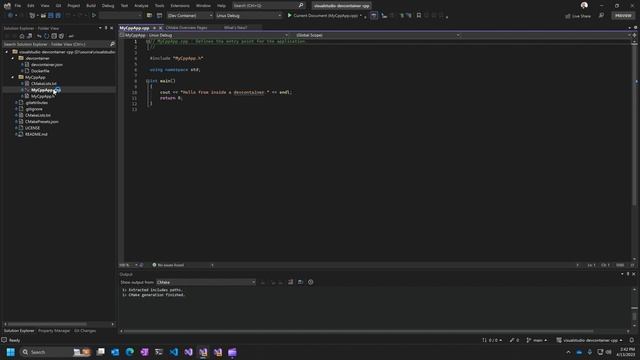Viewport: 640px width, 360px height.
Task: Select .gitignore in the tree
Action: click(x=34, y=109)
